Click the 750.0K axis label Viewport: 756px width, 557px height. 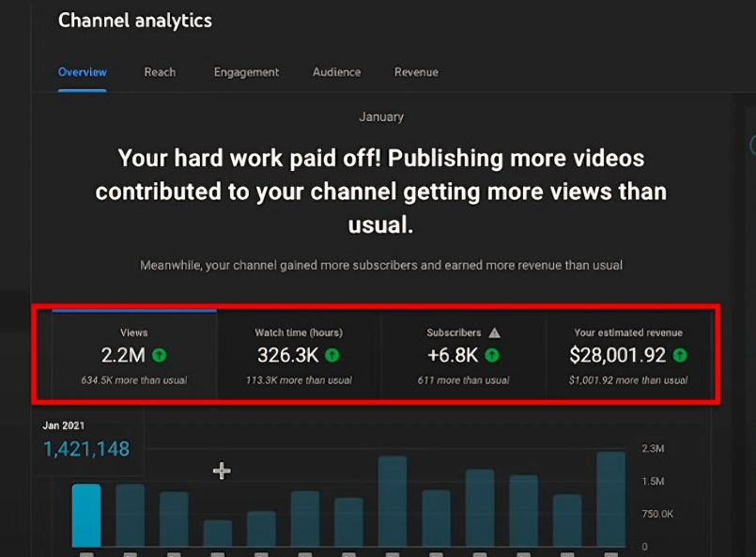point(657,514)
